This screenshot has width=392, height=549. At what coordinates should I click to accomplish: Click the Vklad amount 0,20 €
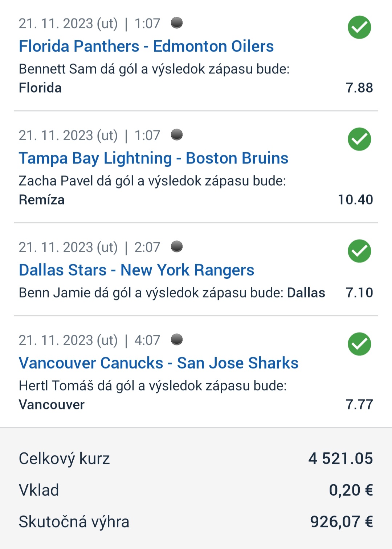coord(351,491)
